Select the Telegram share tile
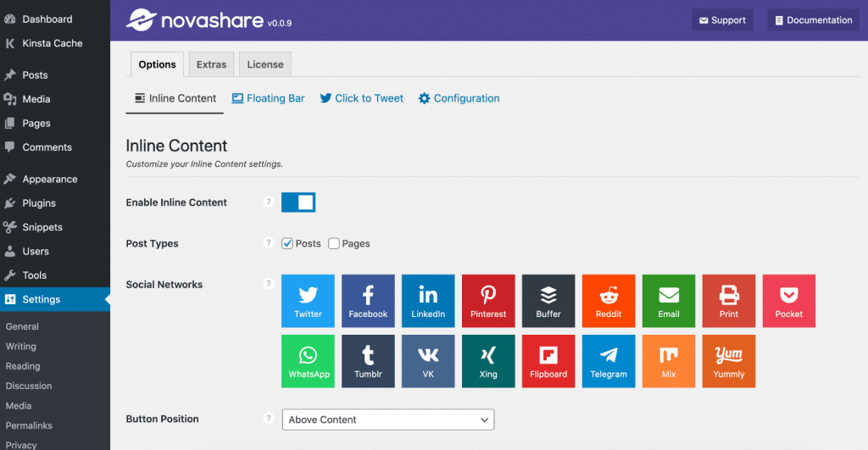 pyautogui.click(x=609, y=361)
